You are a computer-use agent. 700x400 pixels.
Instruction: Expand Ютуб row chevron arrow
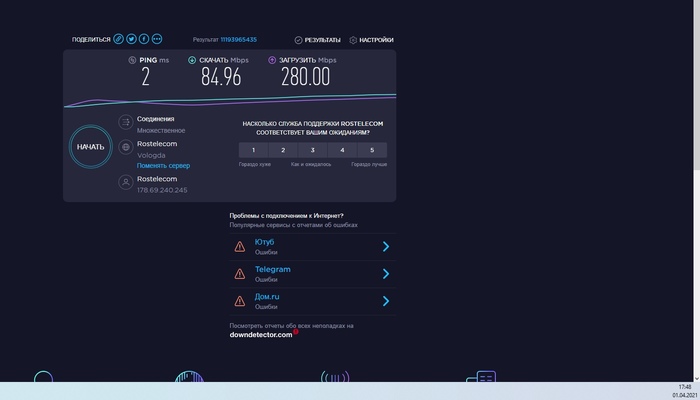pos(386,246)
